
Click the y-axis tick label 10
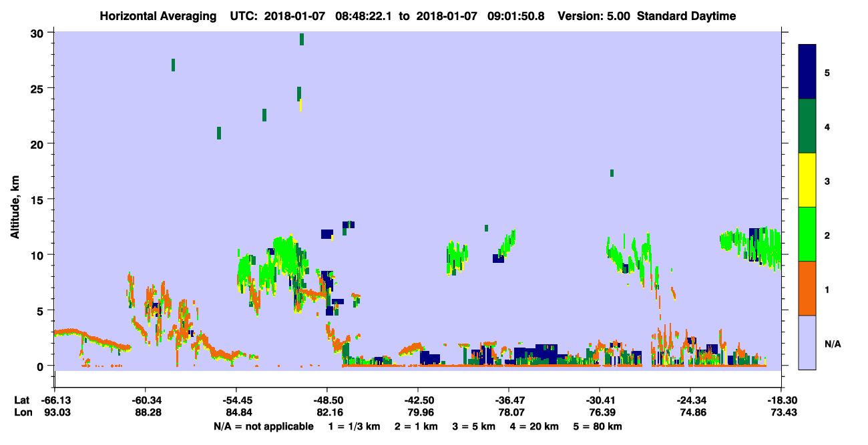pyautogui.click(x=38, y=255)
